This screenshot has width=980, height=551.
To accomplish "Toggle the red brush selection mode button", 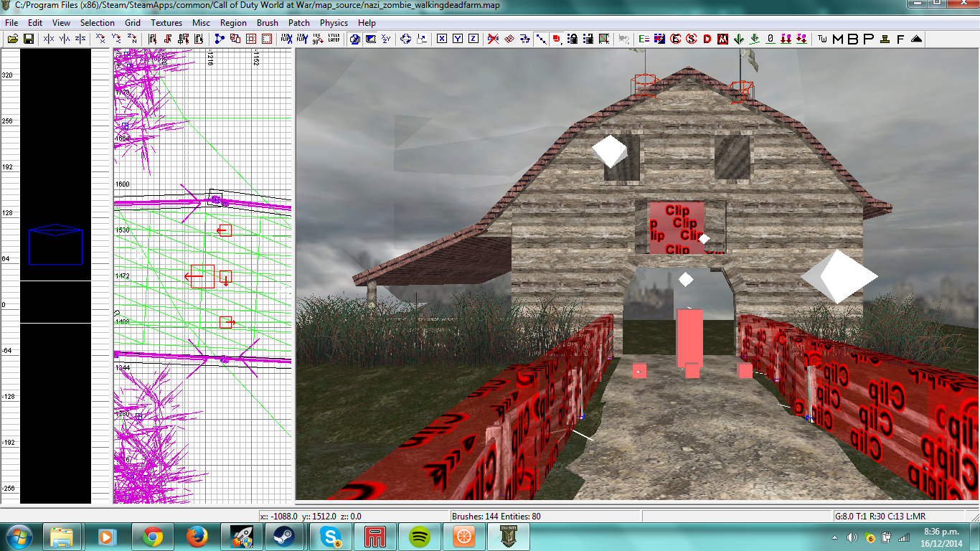I will (x=557, y=38).
